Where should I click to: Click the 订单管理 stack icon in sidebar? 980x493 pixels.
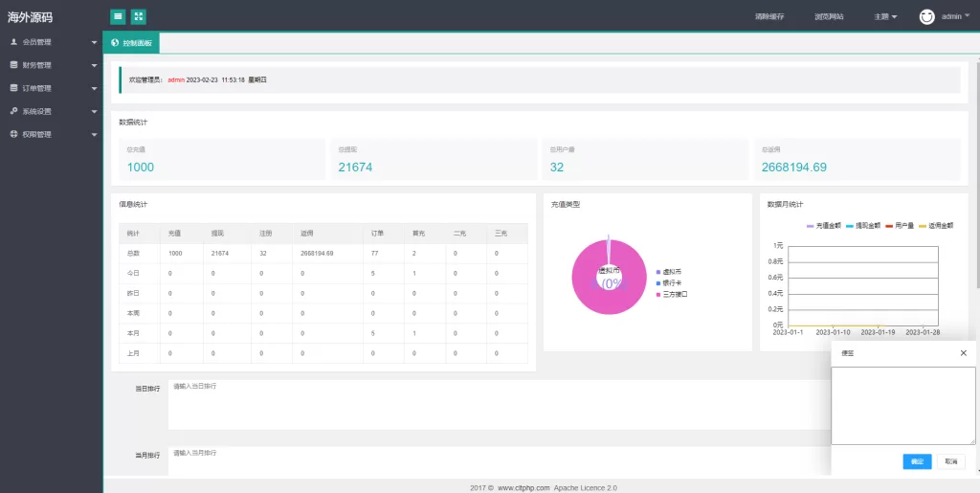[x=13, y=88]
